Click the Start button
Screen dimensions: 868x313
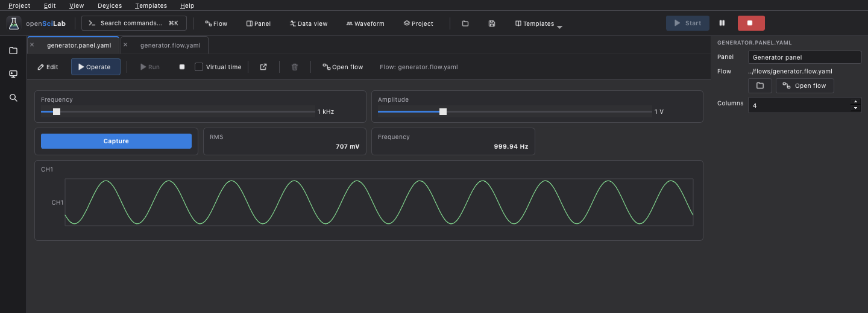tap(688, 23)
